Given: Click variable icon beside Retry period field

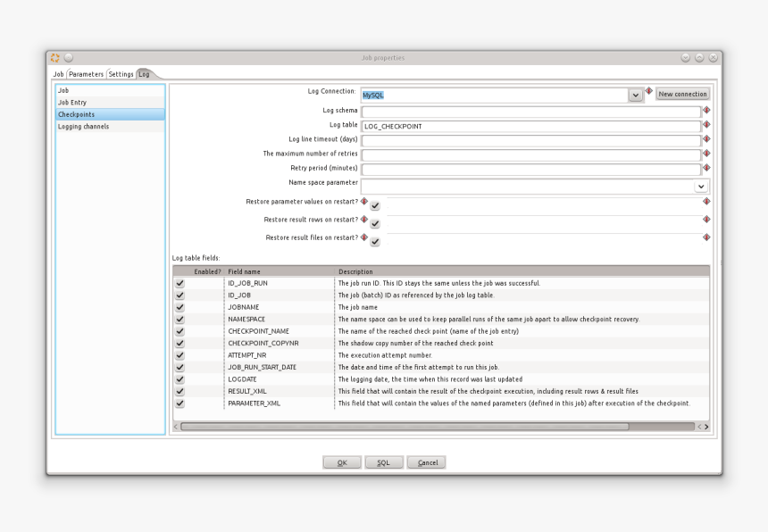Looking at the screenshot, I should (706, 168).
